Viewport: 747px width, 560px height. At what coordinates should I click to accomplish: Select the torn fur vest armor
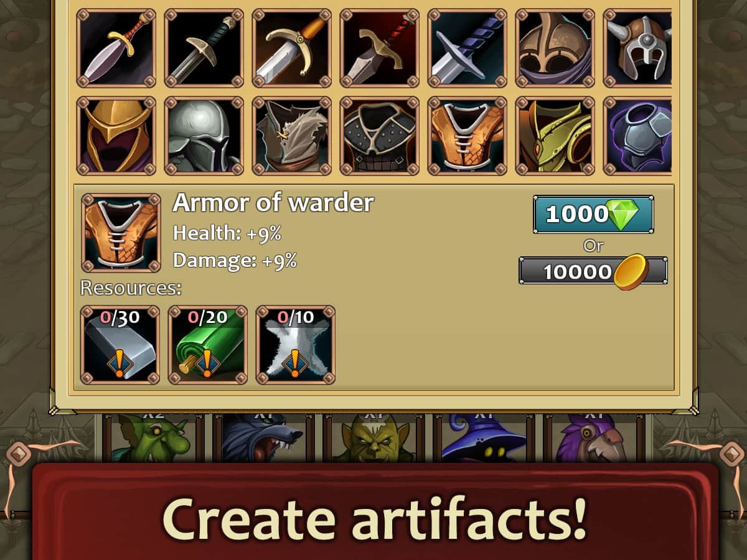click(x=291, y=136)
